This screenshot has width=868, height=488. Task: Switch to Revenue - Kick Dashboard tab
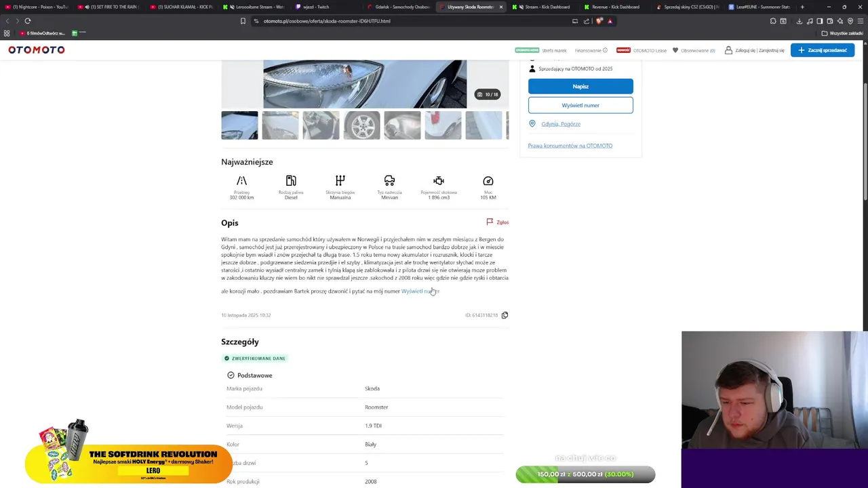coord(614,7)
